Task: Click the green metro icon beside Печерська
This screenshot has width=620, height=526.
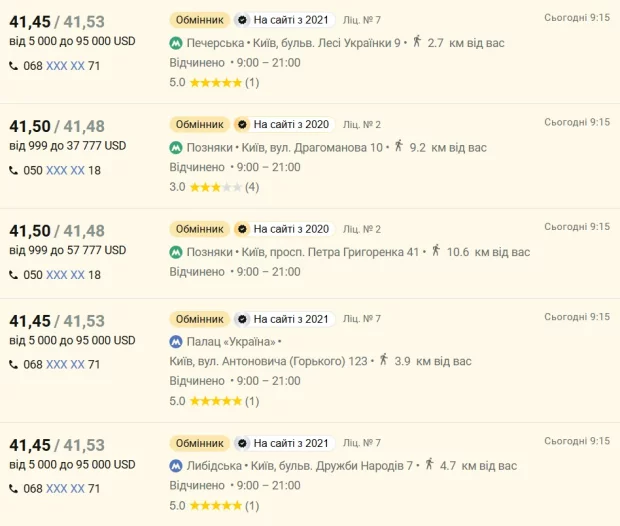Action: click(176, 44)
